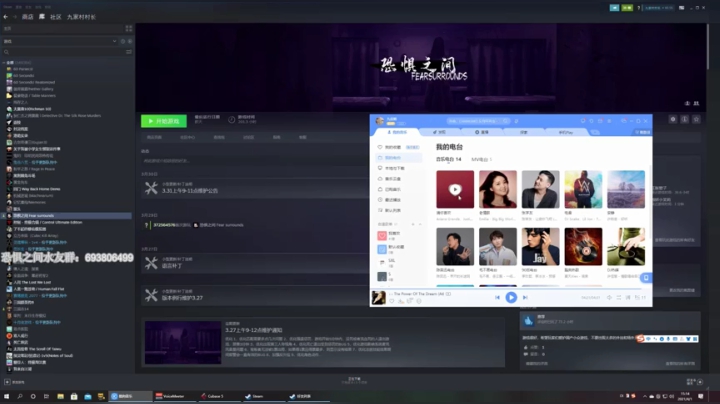Select the 音乐电台 14 sub-tab
The width and height of the screenshot is (720, 404).
[448, 159]
